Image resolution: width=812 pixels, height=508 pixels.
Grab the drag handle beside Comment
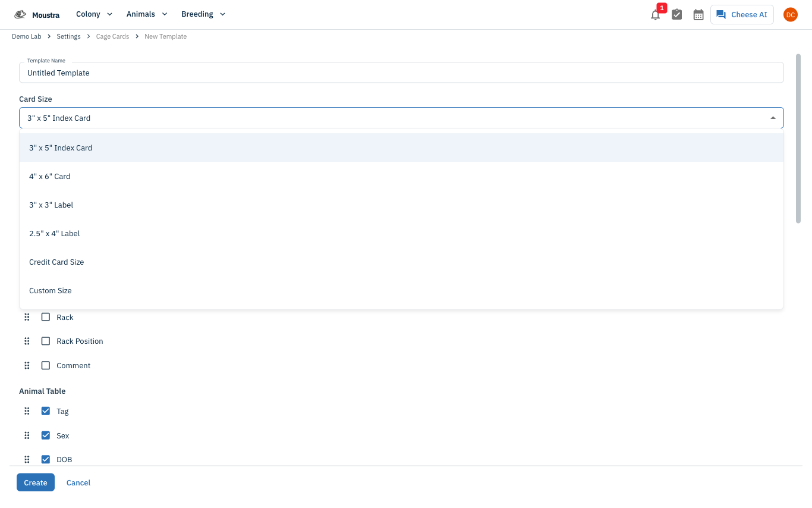pos(27,366)
